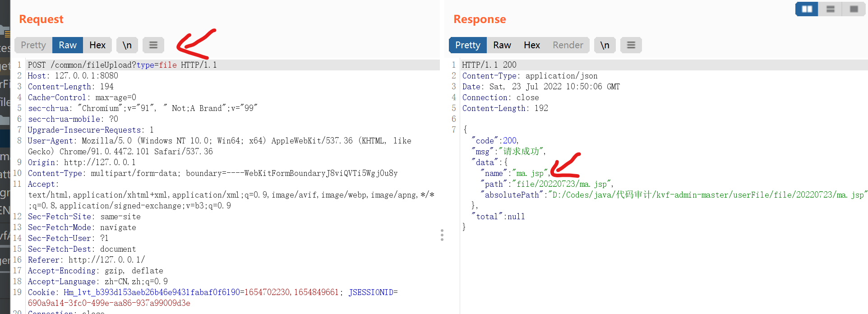Click the HTTP/1.1 200 response status line
The height and width of the screenshot is (314, 868).
coord(489,65)
